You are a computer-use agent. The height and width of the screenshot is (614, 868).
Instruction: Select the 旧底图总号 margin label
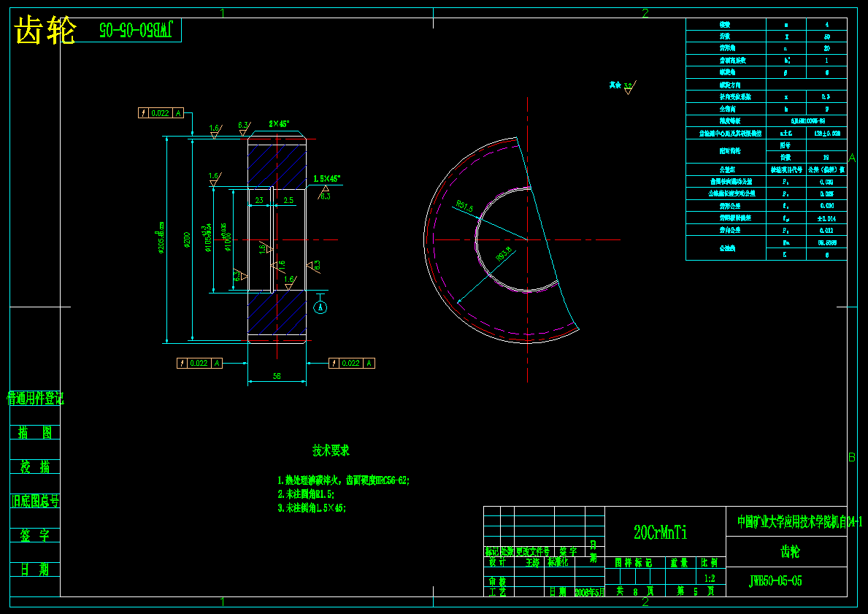pyautogui.click(x=35, y=501)
